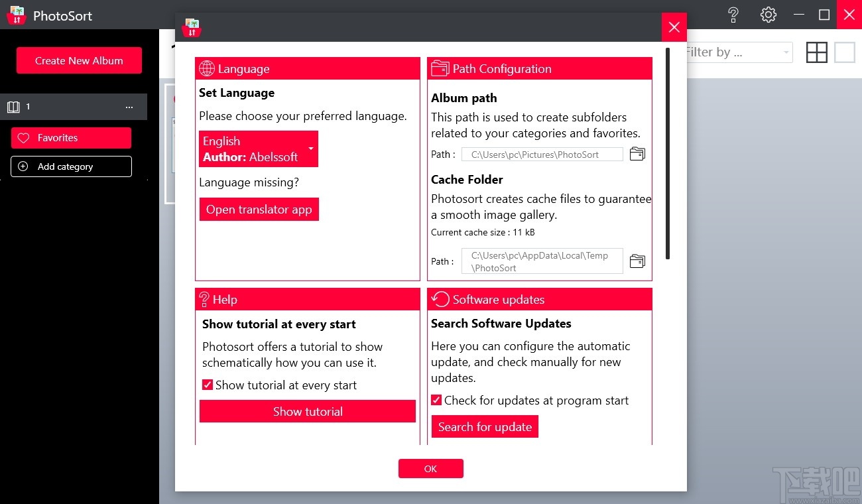
Task: Open the English language dropdown
Action: pyautogui.click(x=259, y=149)
